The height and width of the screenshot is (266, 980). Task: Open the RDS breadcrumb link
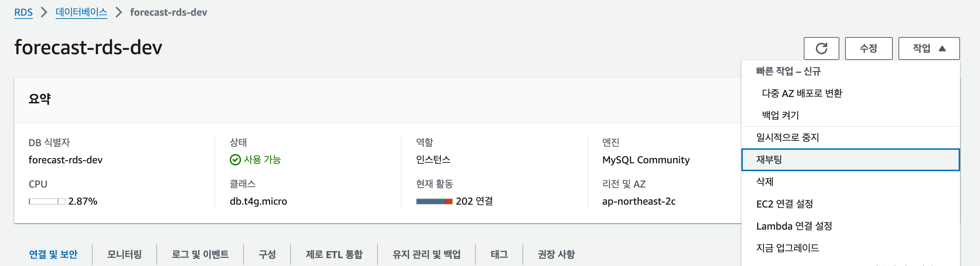pos(23,12)
